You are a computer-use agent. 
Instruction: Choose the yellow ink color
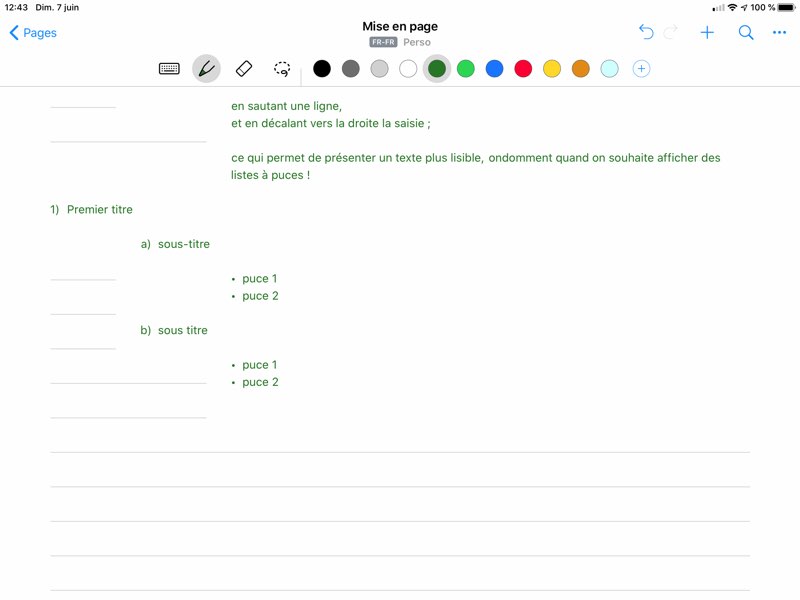[x=552, y=69]
